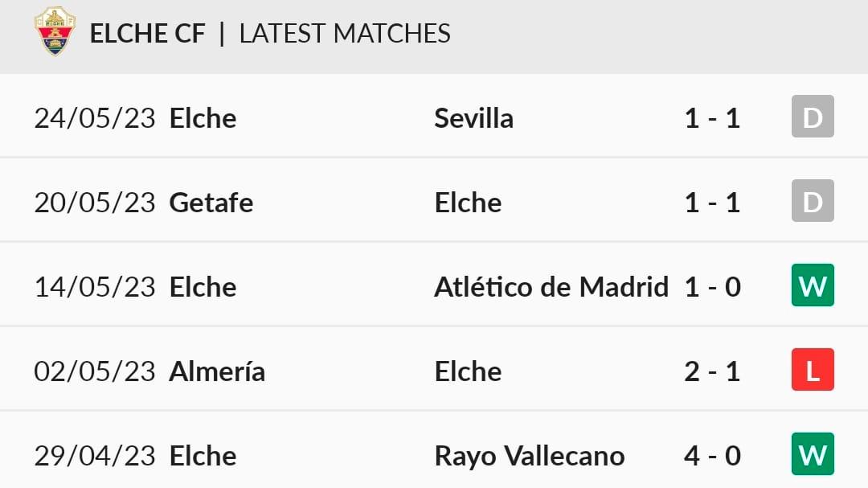The height and width of the screenshot is (488, 868).
Task: Click the draw badge for Getafe vs Elche
Action: pyautogui.click(x=813, y=200)
